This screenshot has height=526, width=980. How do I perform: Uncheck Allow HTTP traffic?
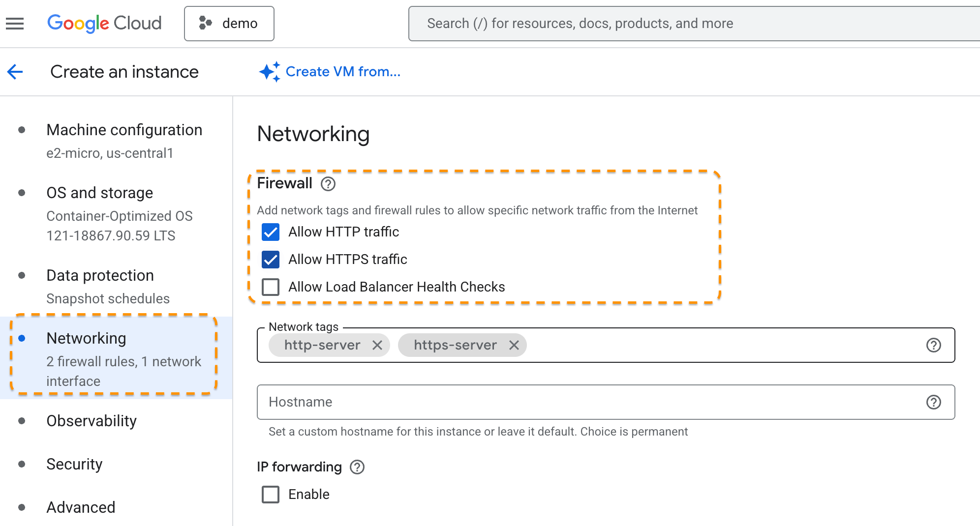tap(271, 232)
